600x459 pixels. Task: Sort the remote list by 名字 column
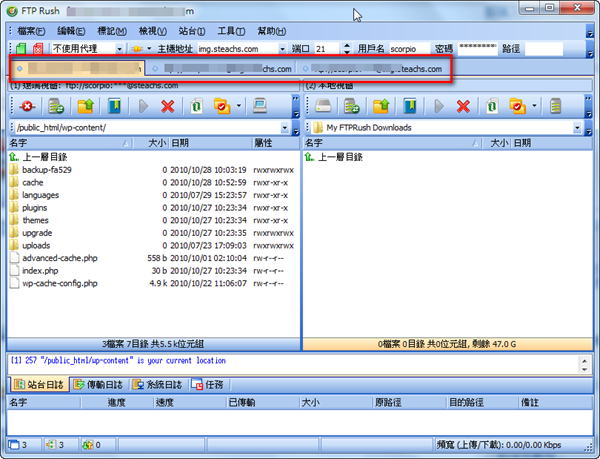coord(70,143)
